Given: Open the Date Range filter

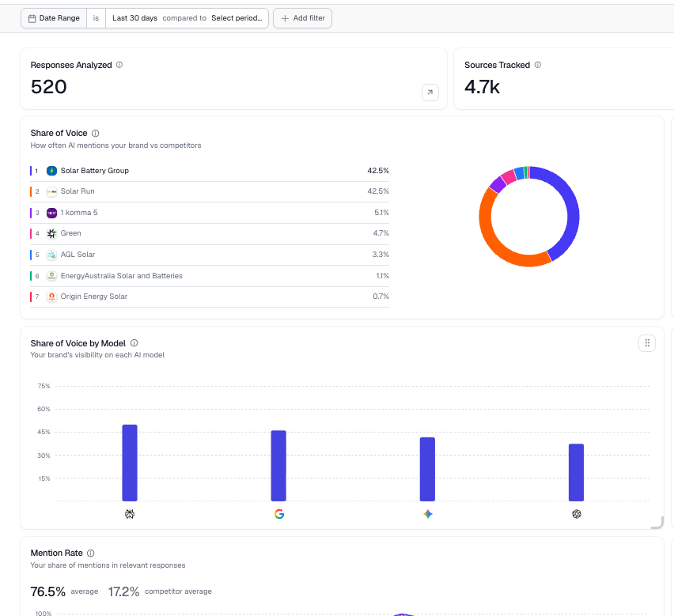Looking at the screenshot, I should (x=54, y=18).
